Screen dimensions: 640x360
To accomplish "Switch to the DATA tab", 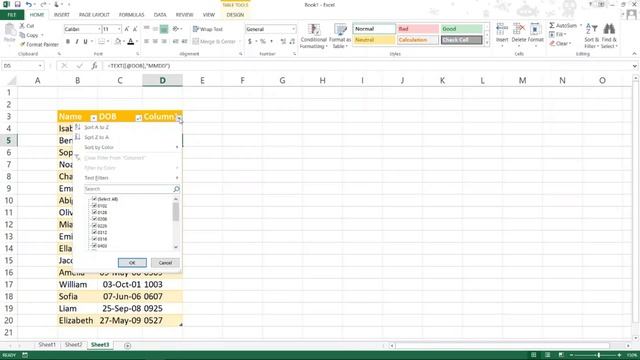I will tap(160, 15).
